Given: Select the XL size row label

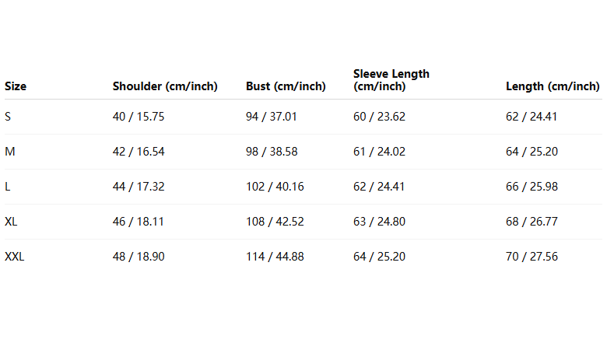Looking at the screenshot, I should pos(11,222).
